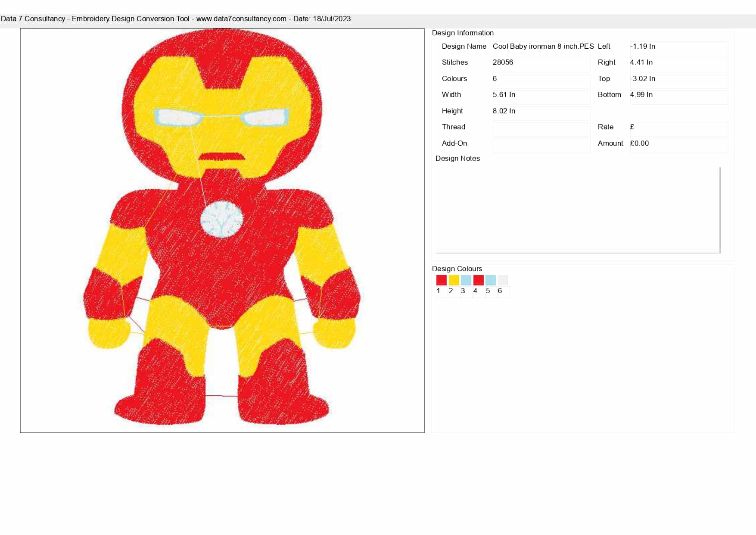Select the light blue swatch numbered 3
Image resolution: width=756 pixels, height=535 pixels.
click(466, 280)
